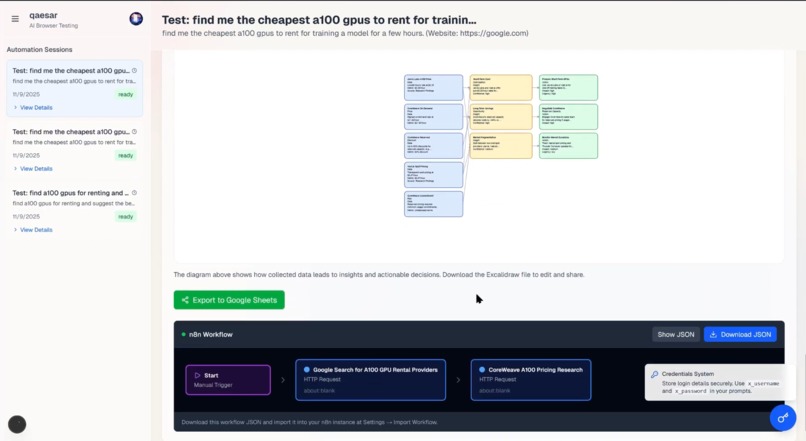Viewport: 806px width, 441px height.
Task: Click the caption 'The diagram above shows how collected data...'
Action: click(x=379, y=274)
